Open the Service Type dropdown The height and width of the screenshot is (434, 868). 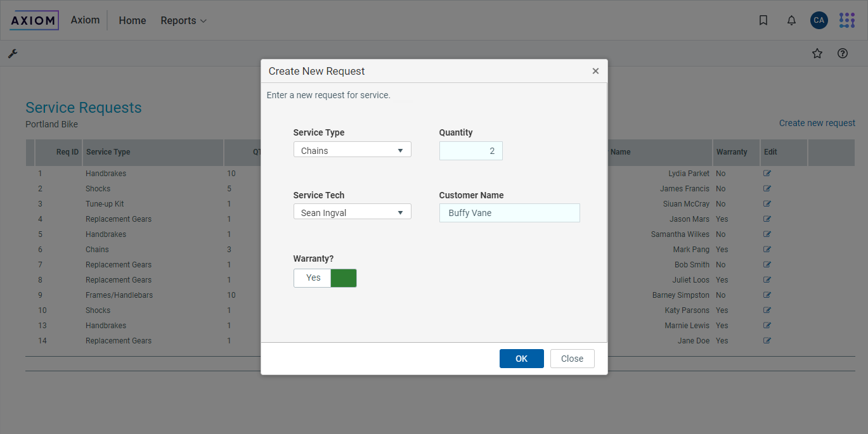point(352,150)
